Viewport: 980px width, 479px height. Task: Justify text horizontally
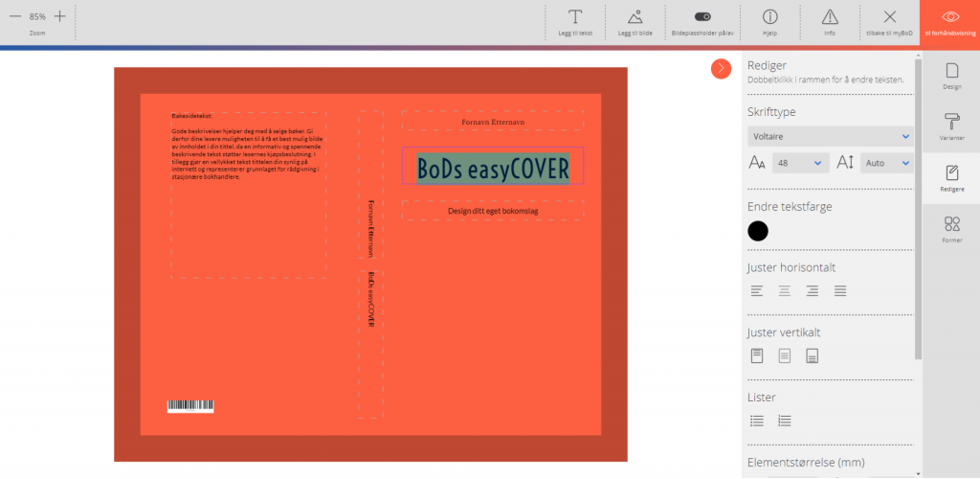840,291
